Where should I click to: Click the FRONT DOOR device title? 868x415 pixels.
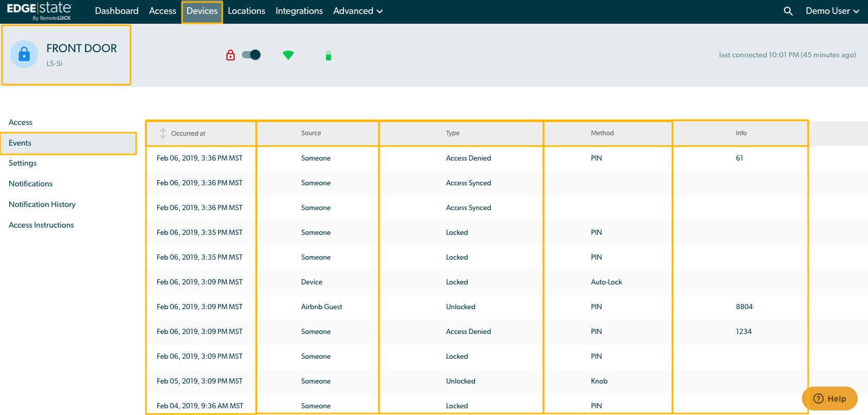(x=81, y=48)
